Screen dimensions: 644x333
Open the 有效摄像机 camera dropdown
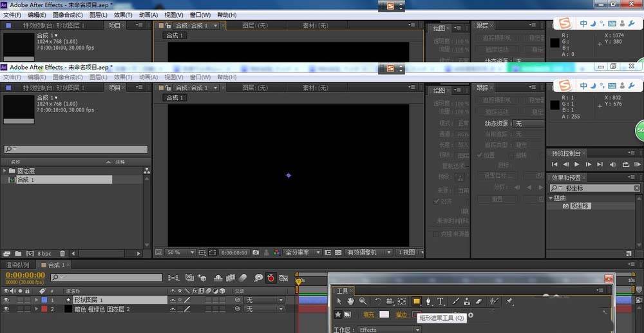pos(368,252)
